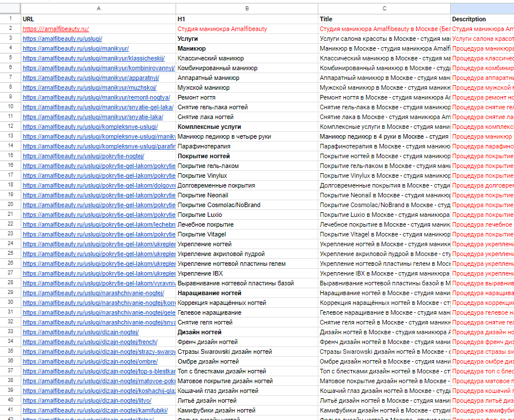This screenshot has width=514, height=420.
Task: Select H1 cell 'Покрытие Luxio'
Action: coord(247,215)
